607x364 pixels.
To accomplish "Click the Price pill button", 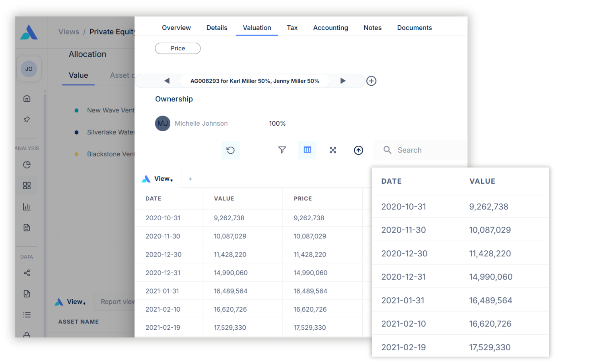I will [178, 48].
